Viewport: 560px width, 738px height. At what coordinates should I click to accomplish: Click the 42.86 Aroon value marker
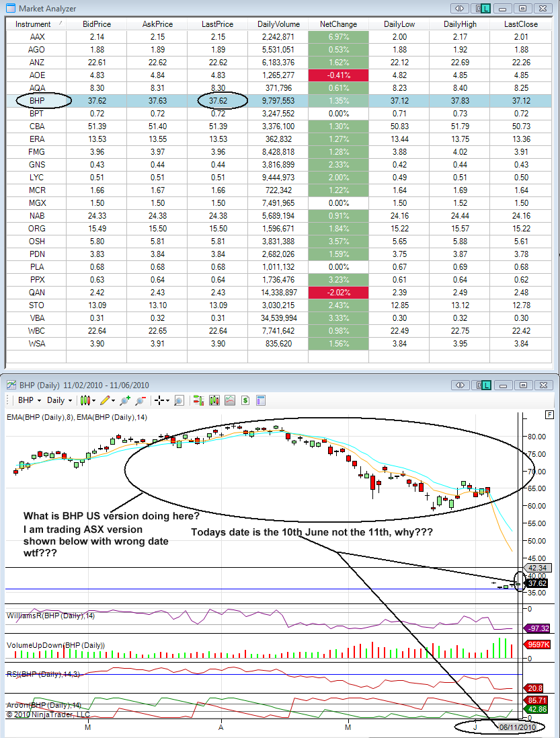[536, 709]
